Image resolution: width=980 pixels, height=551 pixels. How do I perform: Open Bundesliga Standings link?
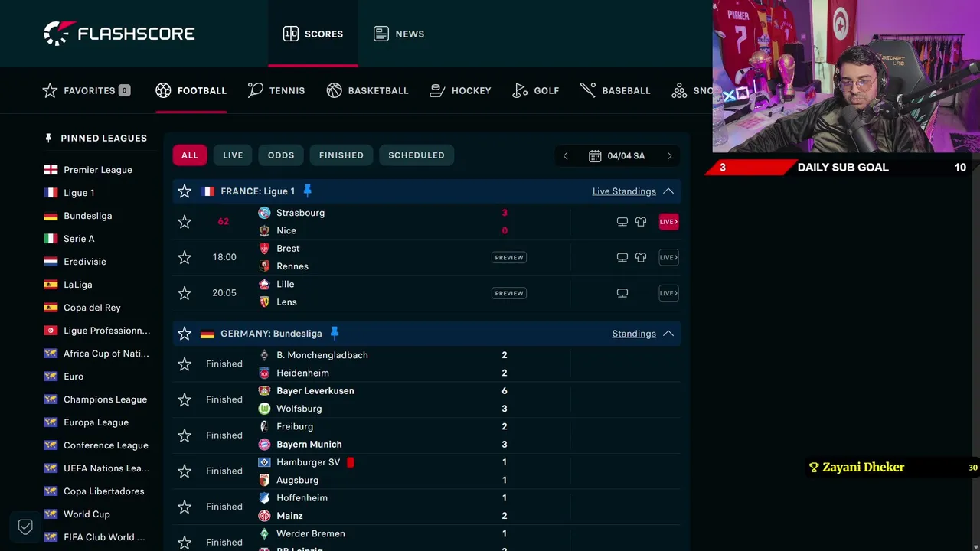(x=634, y=334)
